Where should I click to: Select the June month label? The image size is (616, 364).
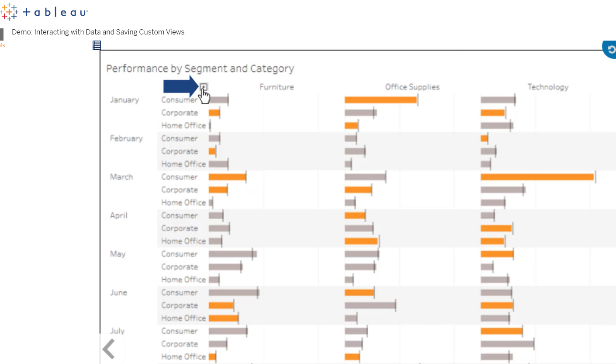(118, 292)
